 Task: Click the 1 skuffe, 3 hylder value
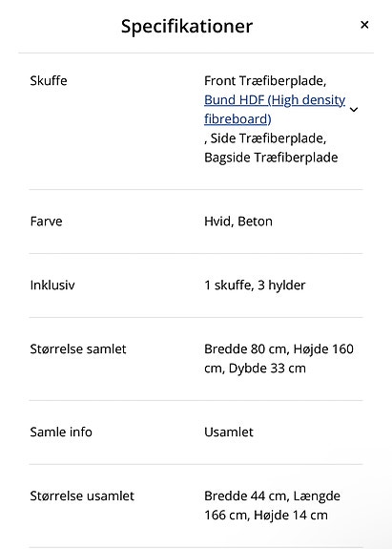pos(255,285)
